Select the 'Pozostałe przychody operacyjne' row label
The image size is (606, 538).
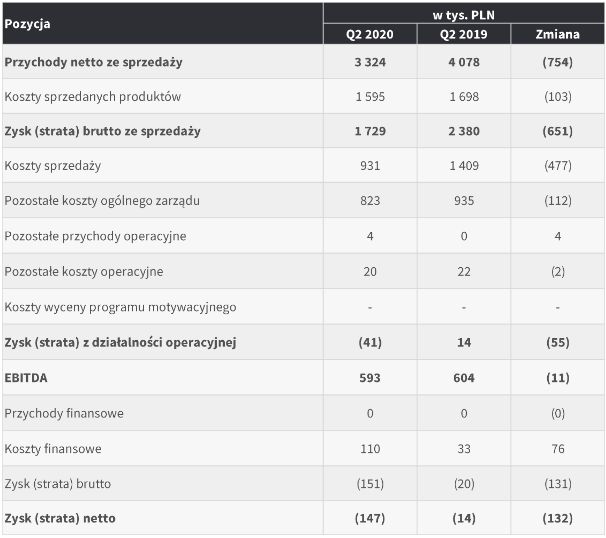point(95,236)
